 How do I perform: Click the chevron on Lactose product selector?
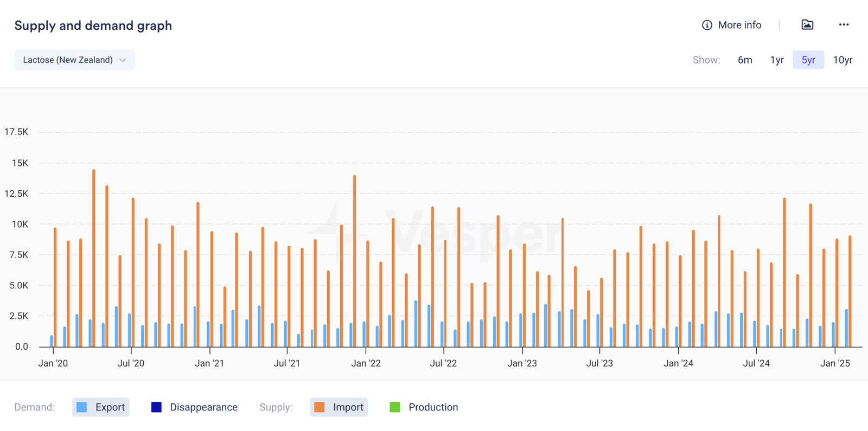pos(123,60)
